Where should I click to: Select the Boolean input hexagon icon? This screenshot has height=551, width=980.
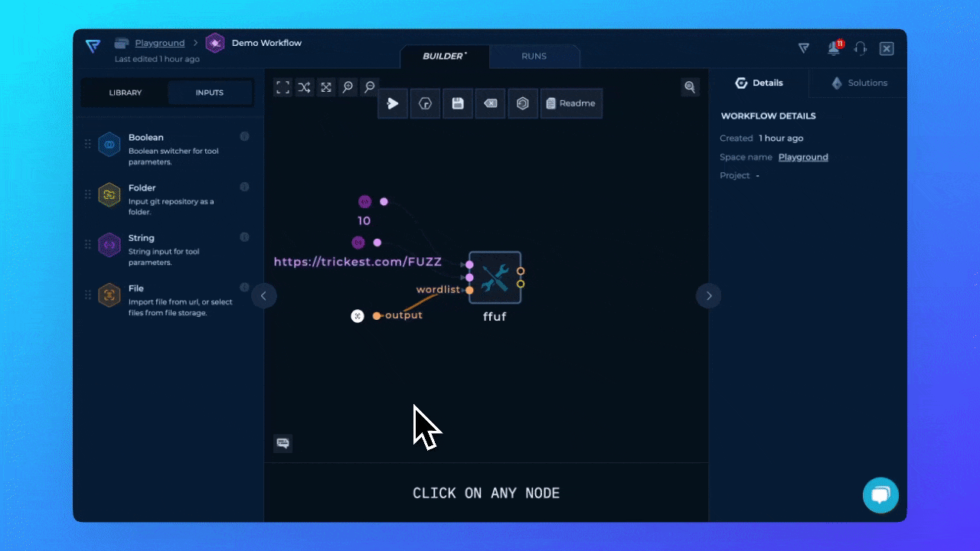[x=109, y=145]
